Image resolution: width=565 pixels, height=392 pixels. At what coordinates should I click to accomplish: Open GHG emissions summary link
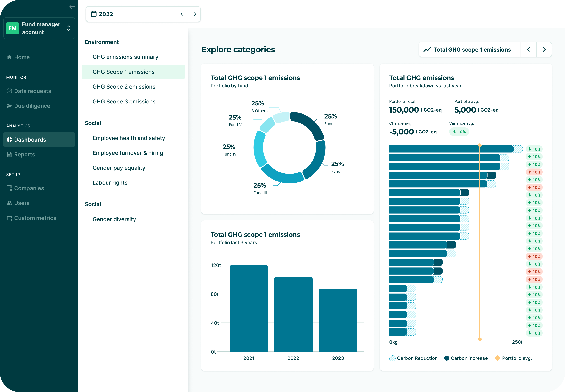tap(125, 57)
